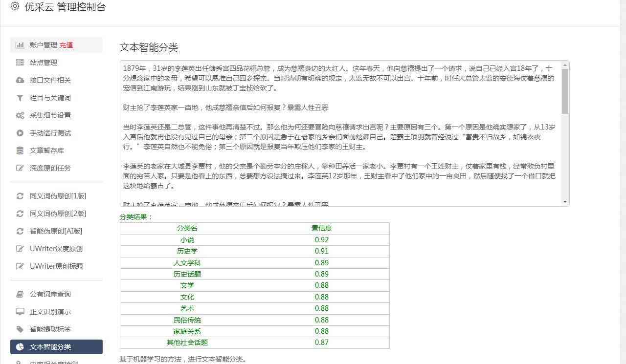
Task: Click text area scrollbar down arrow
Action: pos(565,202)
